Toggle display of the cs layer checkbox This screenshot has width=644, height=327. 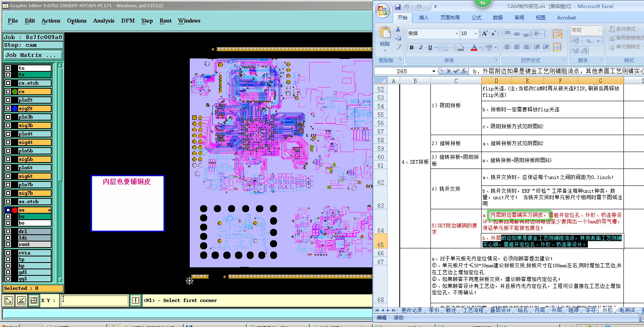tap(8, 92)
